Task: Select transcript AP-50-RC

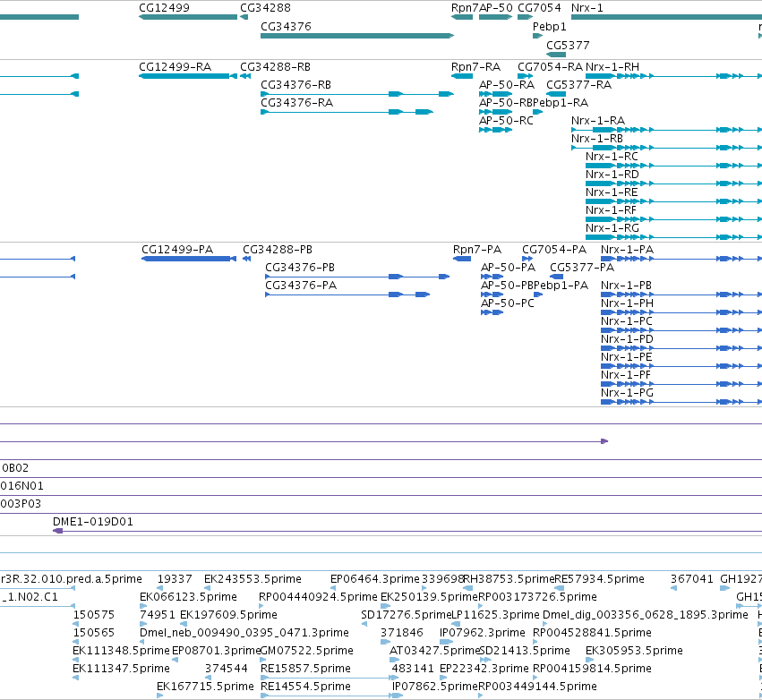Action: (506, 121)
